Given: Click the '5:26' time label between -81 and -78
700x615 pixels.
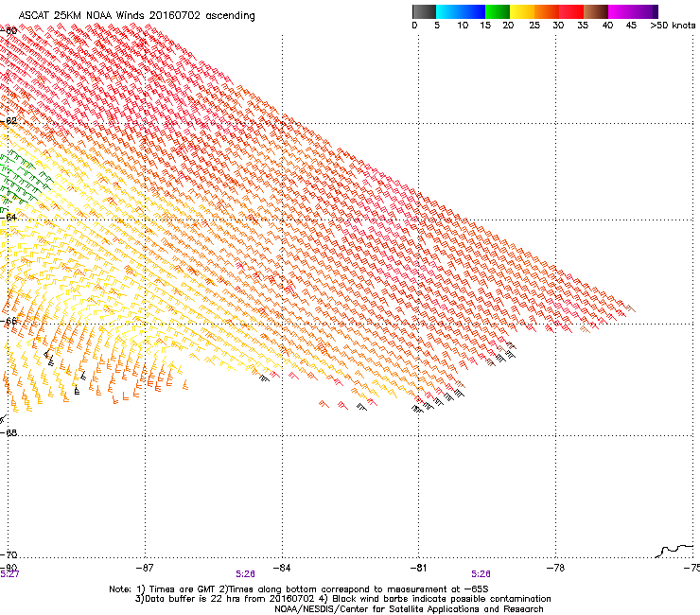Looking at the screenshot, I should (x=481, y=574).
